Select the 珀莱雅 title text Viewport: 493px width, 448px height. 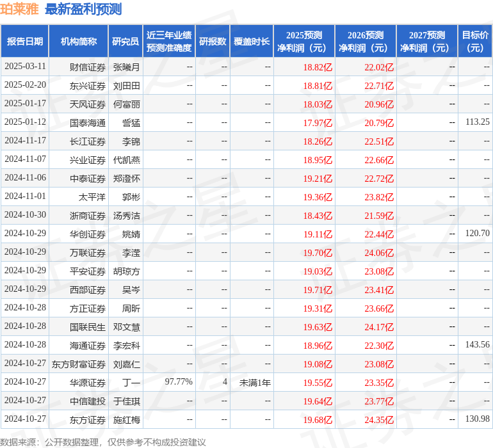19,9
